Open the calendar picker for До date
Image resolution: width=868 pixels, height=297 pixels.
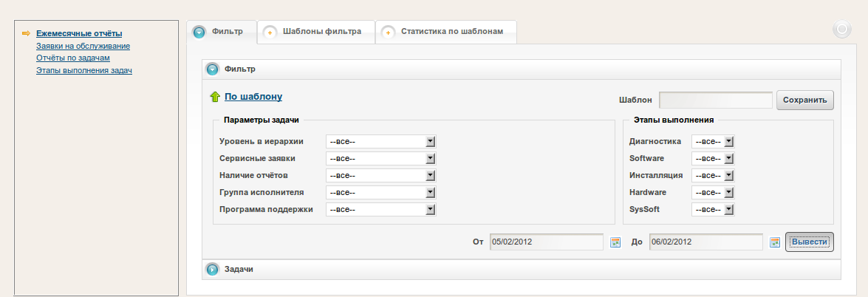pos(775,242)
